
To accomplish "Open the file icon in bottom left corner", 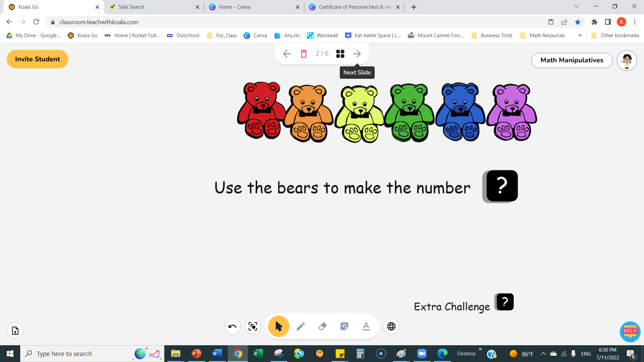I will (x=14, y=330).
